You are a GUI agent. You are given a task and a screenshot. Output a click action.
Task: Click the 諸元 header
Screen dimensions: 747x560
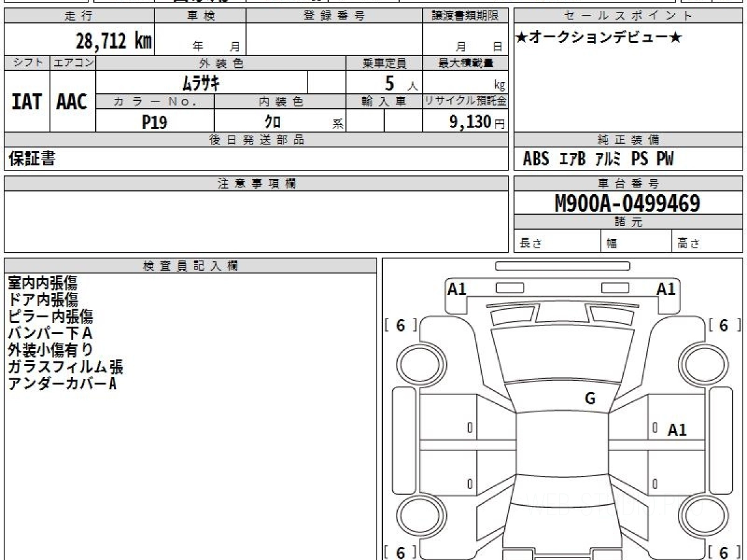coord(628,222)
